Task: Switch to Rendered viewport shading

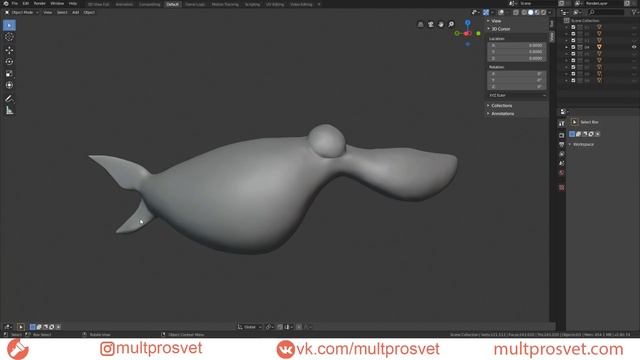Action: 543,13
